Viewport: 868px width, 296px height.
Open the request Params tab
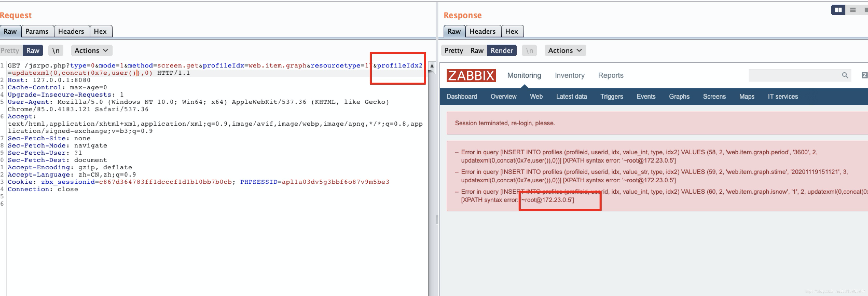tap(37, 31)
